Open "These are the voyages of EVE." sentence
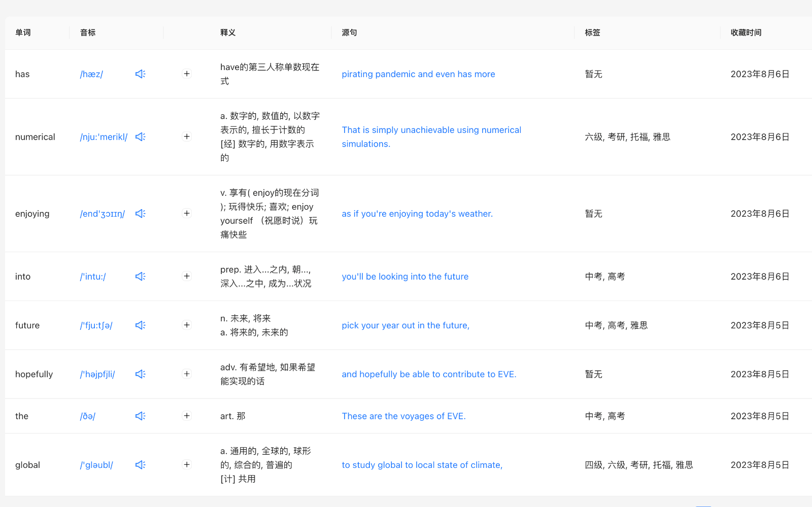 coord(403,416)
